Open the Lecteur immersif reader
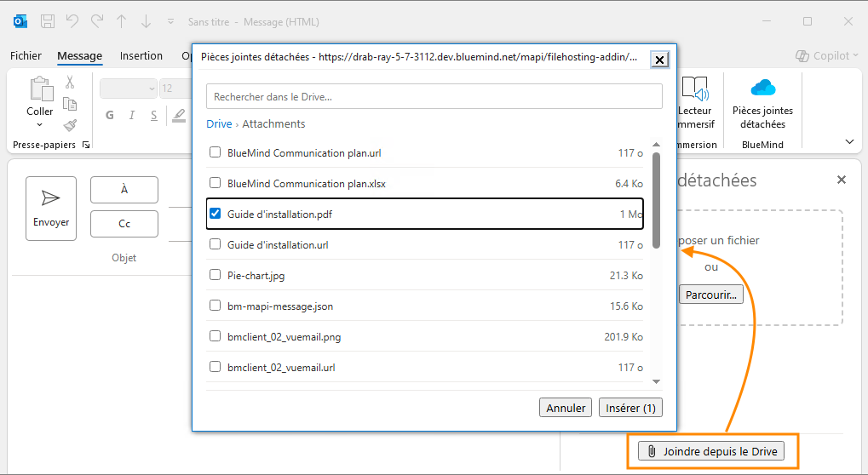The image size is (868, 475). pyautogui.click(x=695, y=103)
